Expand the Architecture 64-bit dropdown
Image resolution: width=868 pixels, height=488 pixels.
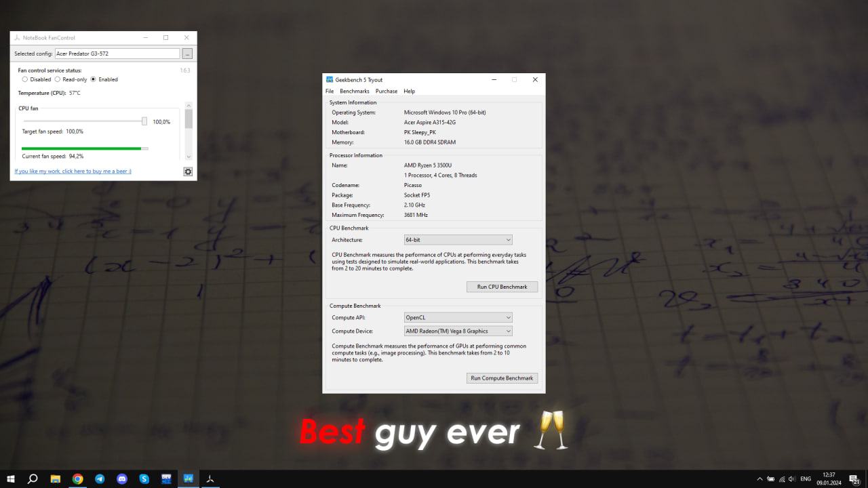tap(458, 240)
